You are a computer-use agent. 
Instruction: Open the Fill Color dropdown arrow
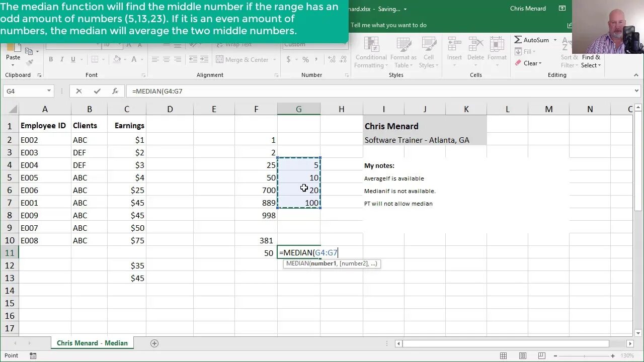[125, 59]
